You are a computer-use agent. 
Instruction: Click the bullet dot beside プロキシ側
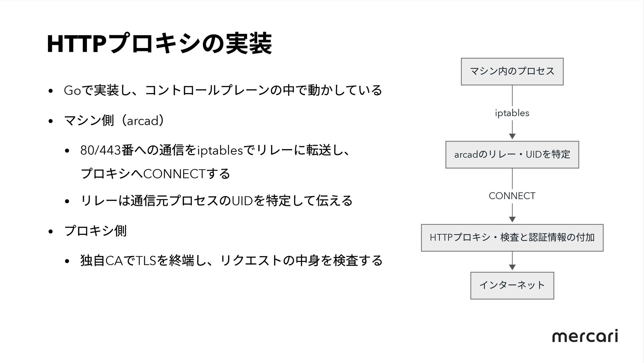50,232
